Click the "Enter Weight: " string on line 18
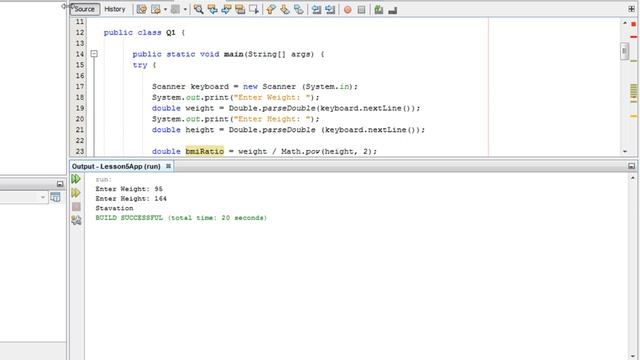The width and height of the screenshot is (640, 360). coord(272,98)
